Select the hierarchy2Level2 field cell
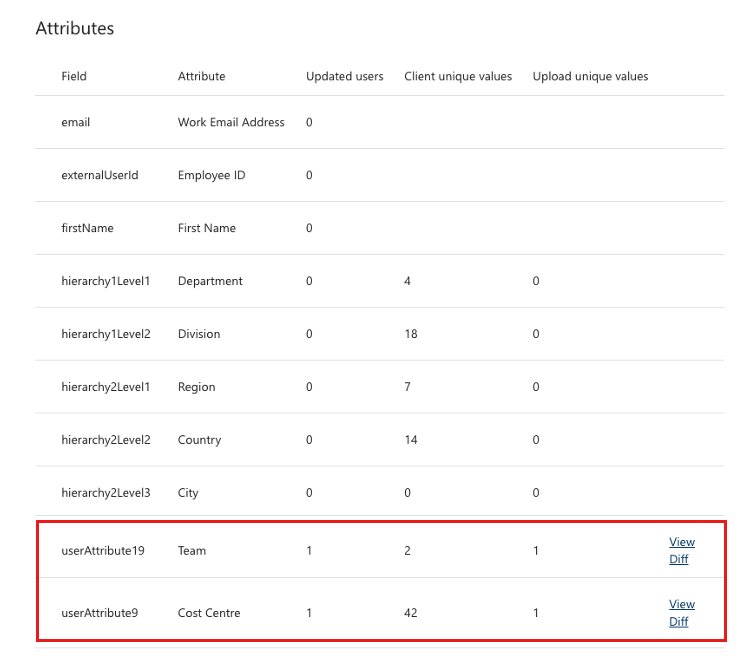 pos(105,440)
